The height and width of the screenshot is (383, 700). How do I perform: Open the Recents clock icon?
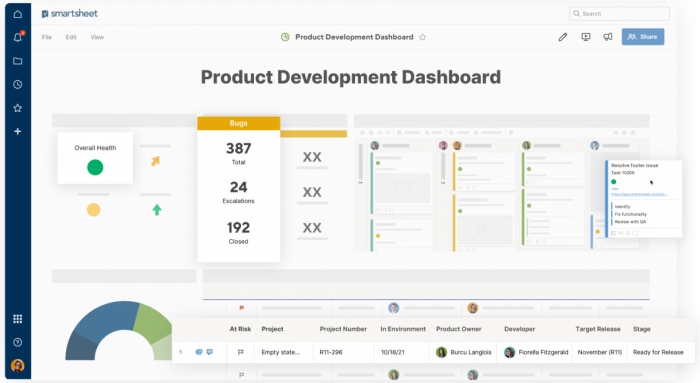coord(17,84)
